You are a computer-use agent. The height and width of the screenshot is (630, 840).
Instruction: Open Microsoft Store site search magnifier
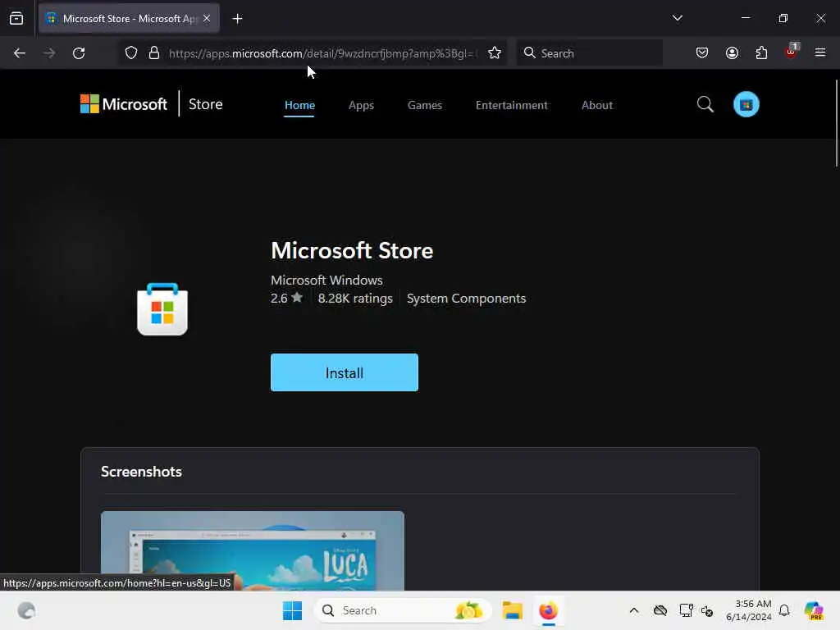(705, 104)
